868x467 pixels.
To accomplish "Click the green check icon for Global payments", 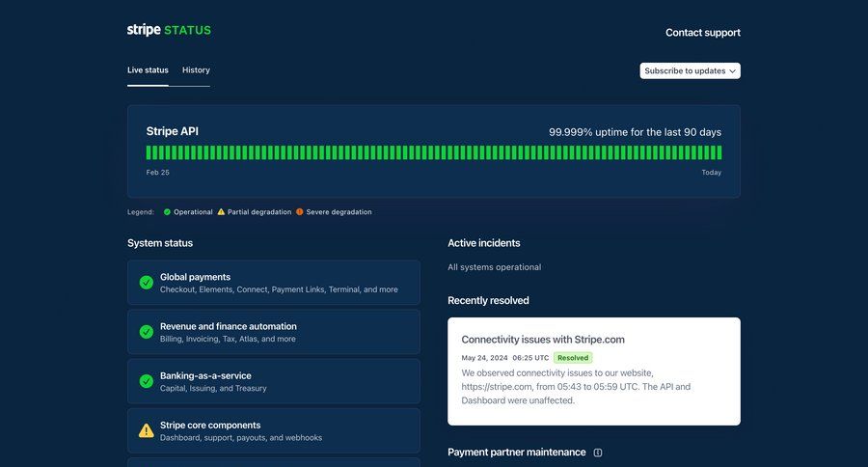I will pyautogui.click(x=147, y=283).
